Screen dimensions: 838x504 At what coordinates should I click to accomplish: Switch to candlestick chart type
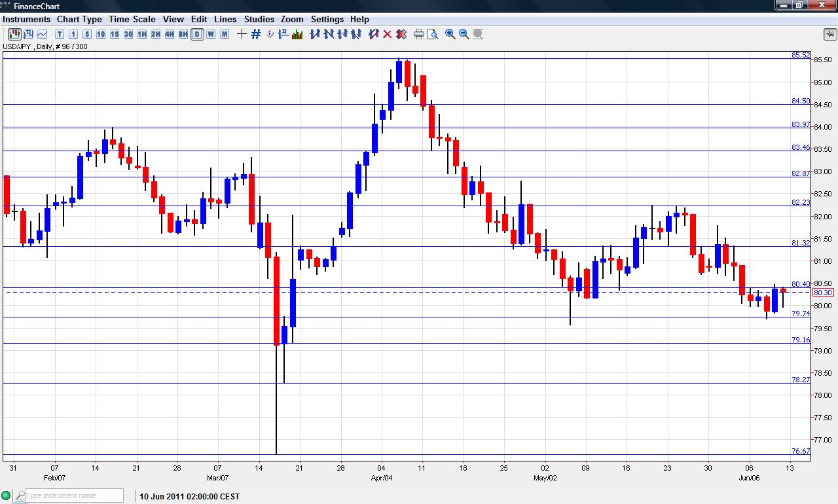point(14,34)
